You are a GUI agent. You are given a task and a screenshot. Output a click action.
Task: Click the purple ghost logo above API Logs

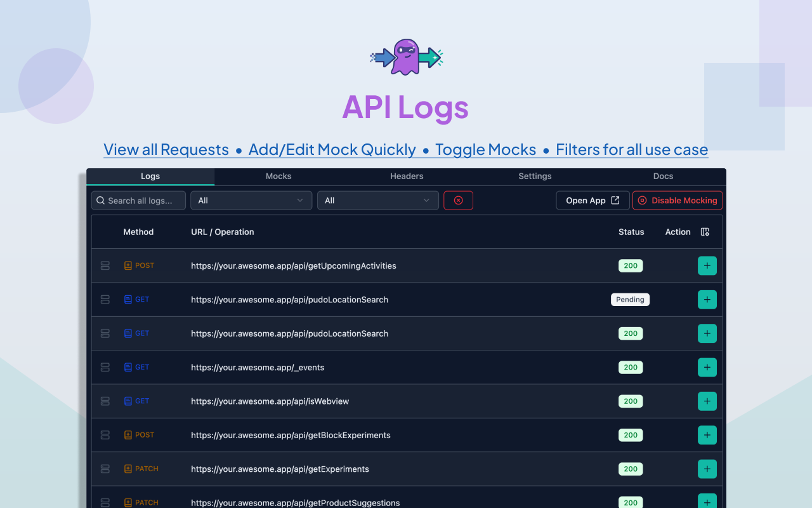[406, 57]
